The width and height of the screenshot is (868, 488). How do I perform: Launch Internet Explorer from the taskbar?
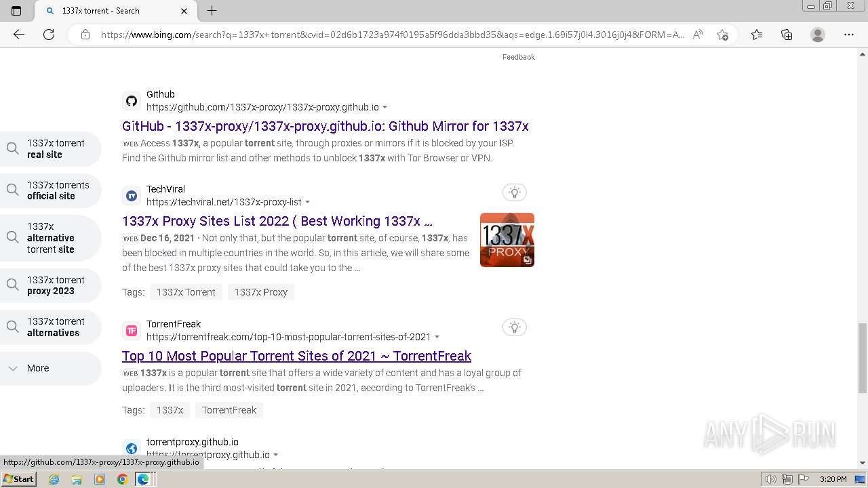pos(54,479)
